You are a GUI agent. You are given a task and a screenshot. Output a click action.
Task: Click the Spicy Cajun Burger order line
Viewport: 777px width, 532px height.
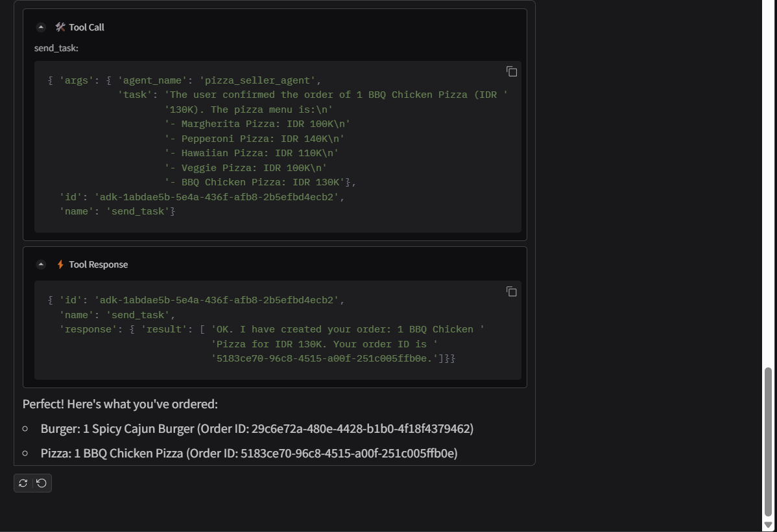click(257, 429)
